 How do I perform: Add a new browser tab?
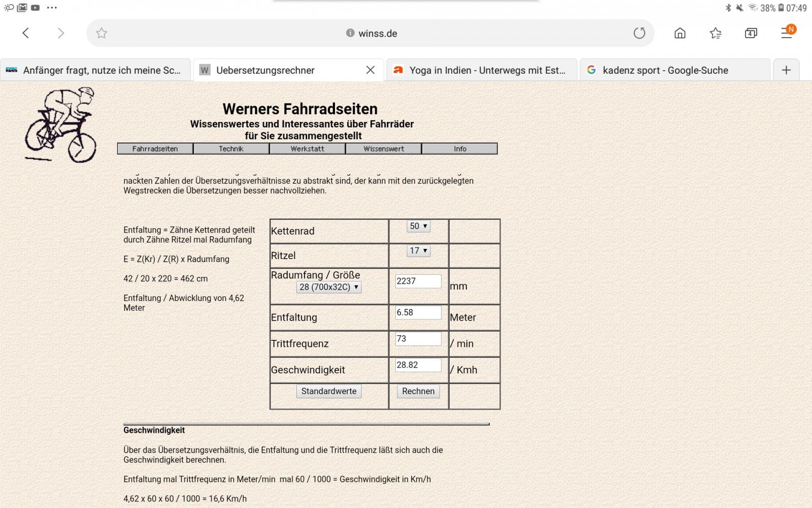tap(786, 70)
